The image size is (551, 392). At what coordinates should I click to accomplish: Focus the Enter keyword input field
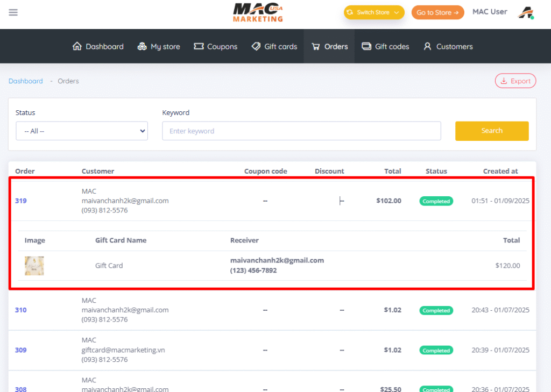301,131
